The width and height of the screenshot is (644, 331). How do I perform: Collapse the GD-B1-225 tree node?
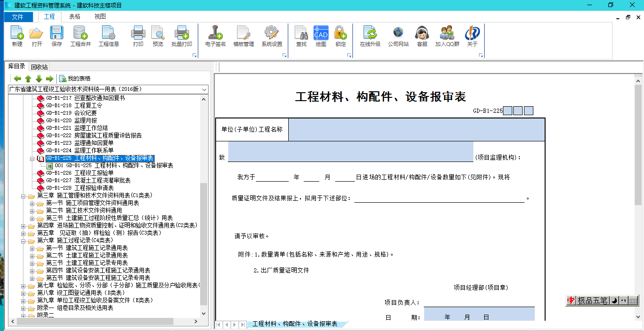(32, 158)
